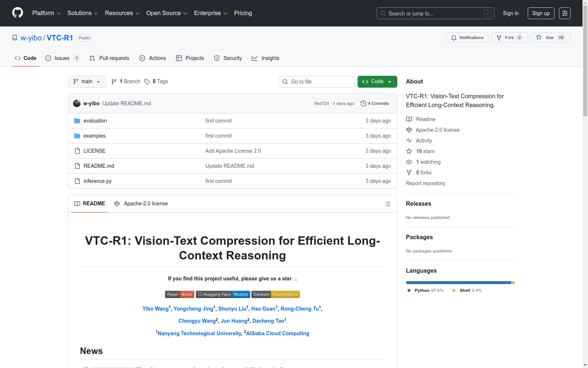Select the Apache-2.0 license tab
The height and width of the screenshot is (368, 588).
click(x=141, y=204)
